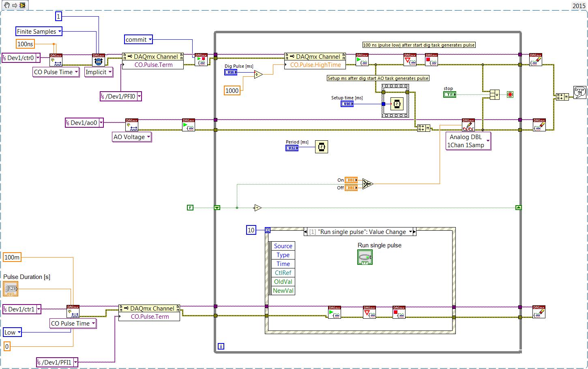Viewport: 588px width, 369px height.
Task: Click the 100m numeric constant
Action: click(x=12, y=257)
